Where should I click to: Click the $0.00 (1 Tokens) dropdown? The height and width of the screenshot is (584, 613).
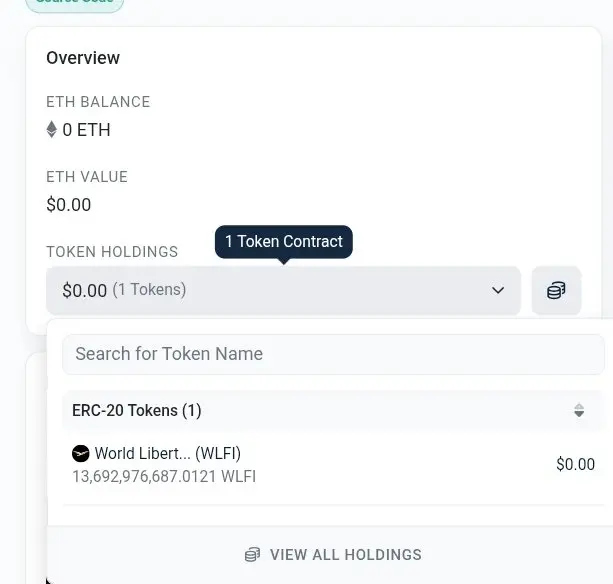[283, 290]
